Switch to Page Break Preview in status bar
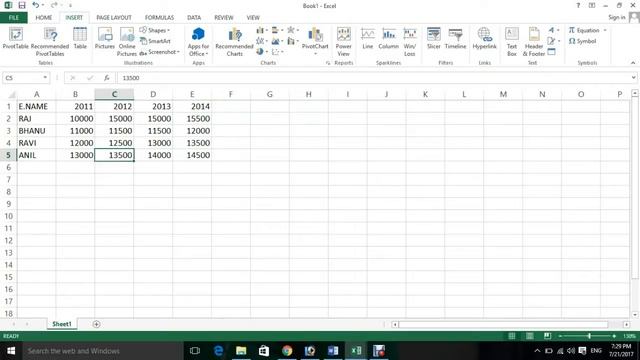This screenshot has width=640, height=360. pyautogui.click(x=547, y=336)
